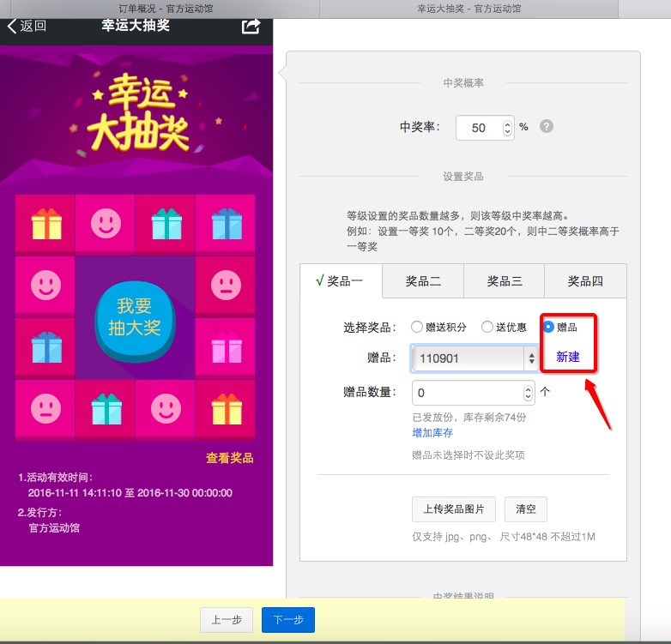Screen dimensions: 671x644
Task: Go to previous step with 上一步
Action: click(227, 620)
